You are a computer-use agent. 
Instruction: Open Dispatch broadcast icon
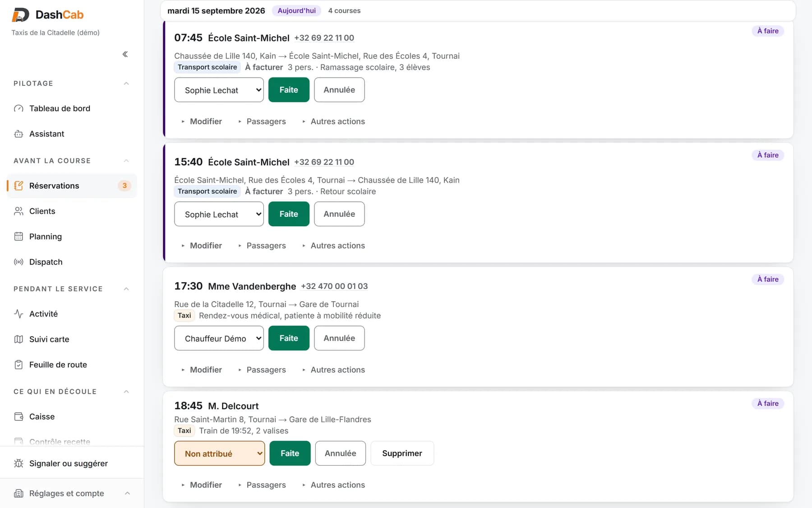18,262
